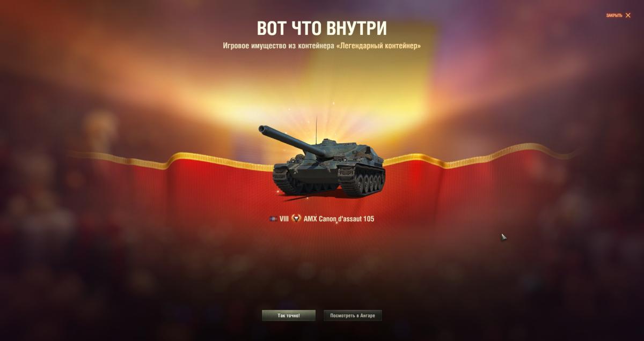Image resolution: width=644 pixels, height=341 pixels.
Task: Click the radio antenna on the tank
Action: tap(317, 129)
